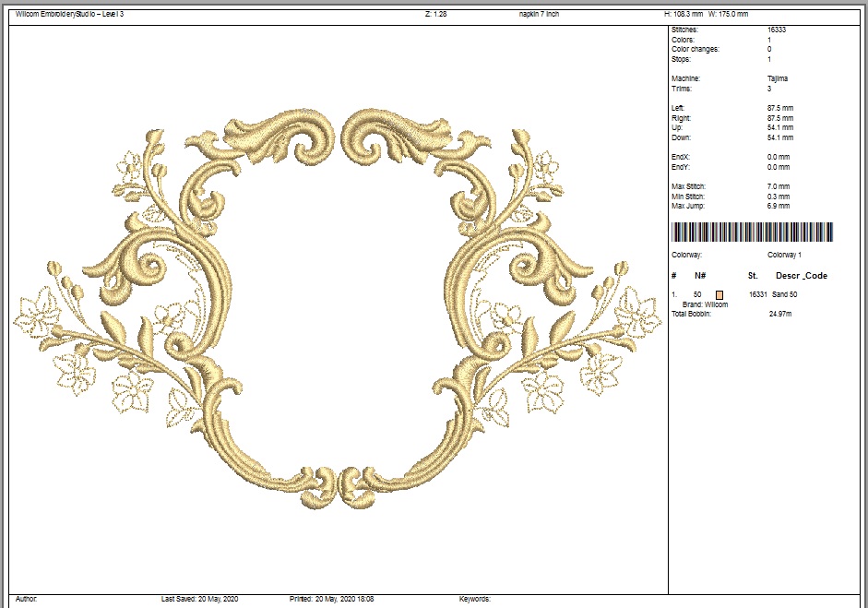Click the Last Saved date in footer
The height and width of the screenshot is (608, 868).
click(x=198, y=600)
